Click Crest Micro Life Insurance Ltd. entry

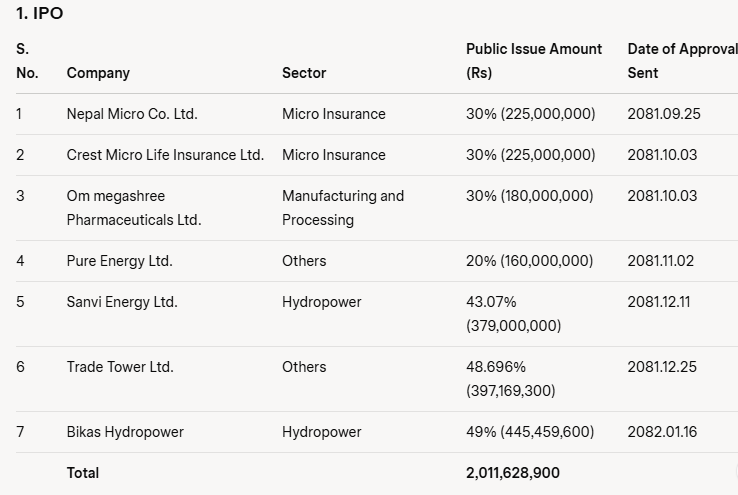[165, 155]
